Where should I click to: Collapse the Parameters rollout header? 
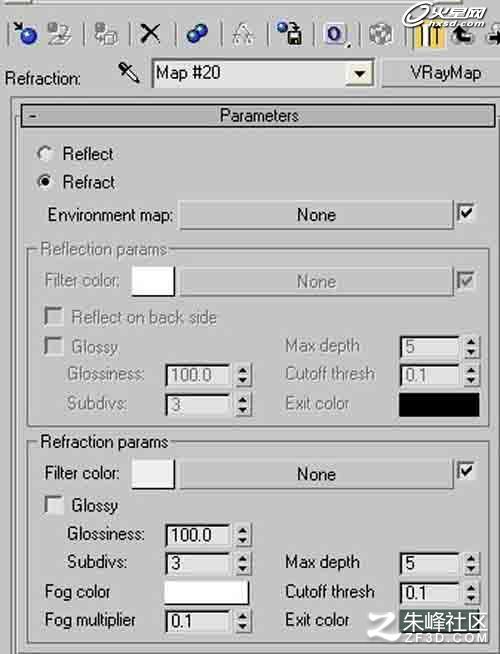click(258, 116)
